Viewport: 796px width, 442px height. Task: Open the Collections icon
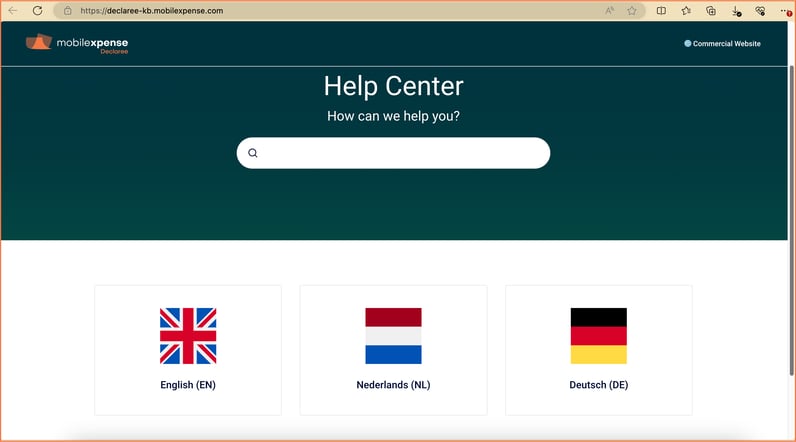(x=711, y=11)
